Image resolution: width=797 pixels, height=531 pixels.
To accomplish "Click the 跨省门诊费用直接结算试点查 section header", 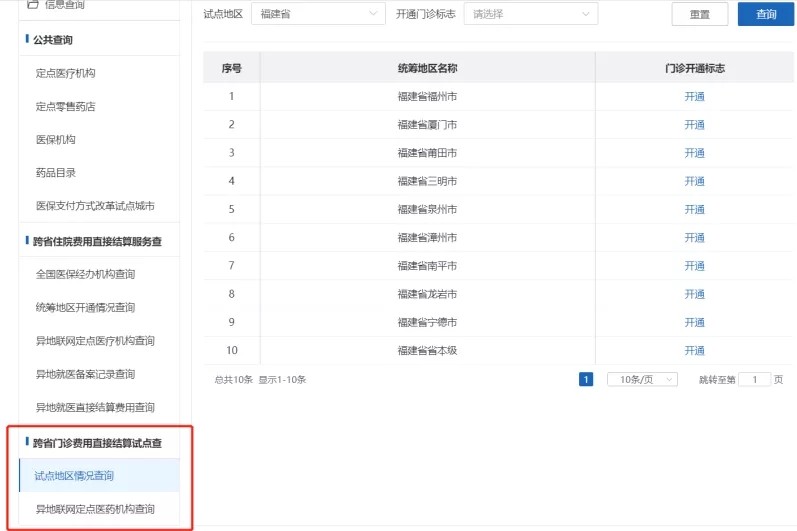I will click(97, 443).
